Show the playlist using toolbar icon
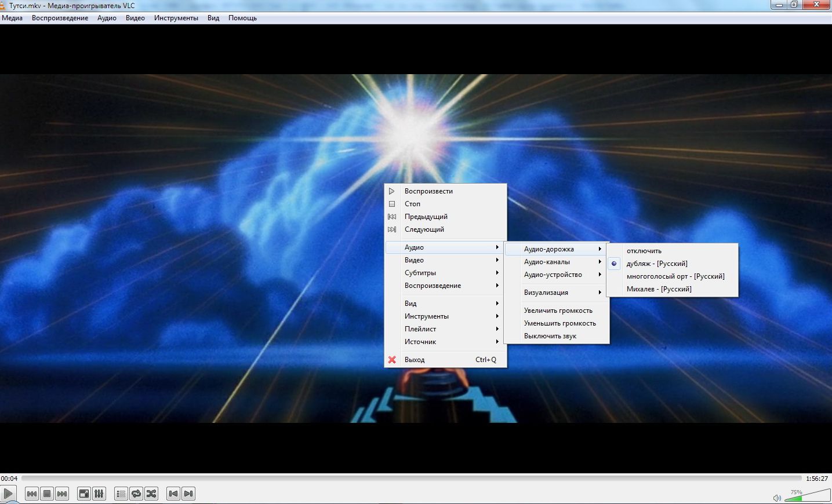 121,494
